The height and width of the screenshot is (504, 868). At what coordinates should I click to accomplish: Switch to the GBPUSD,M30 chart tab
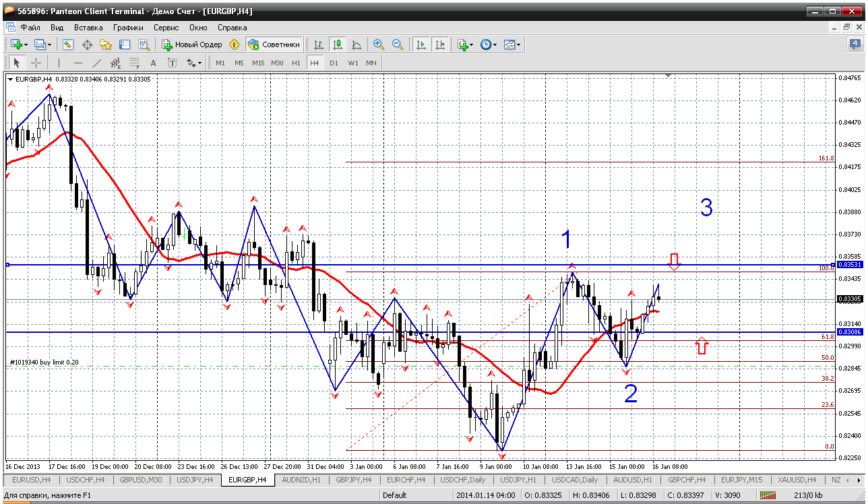pyautogui.click(x=140, y=480)
